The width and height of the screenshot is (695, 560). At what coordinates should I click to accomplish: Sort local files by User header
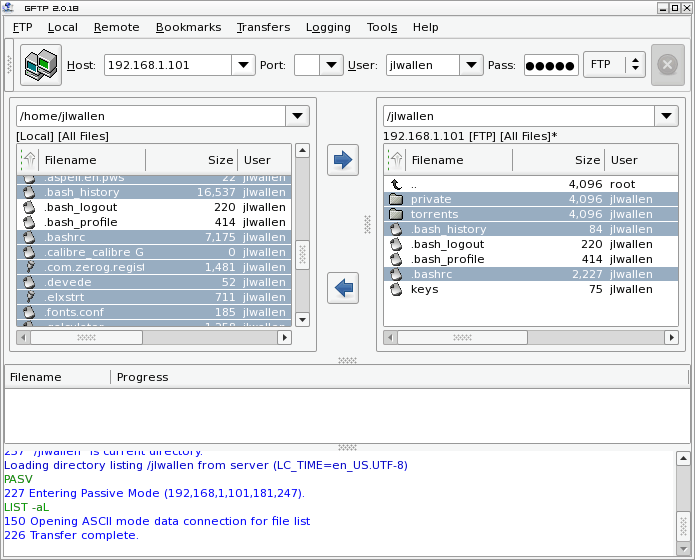point(265,160)
